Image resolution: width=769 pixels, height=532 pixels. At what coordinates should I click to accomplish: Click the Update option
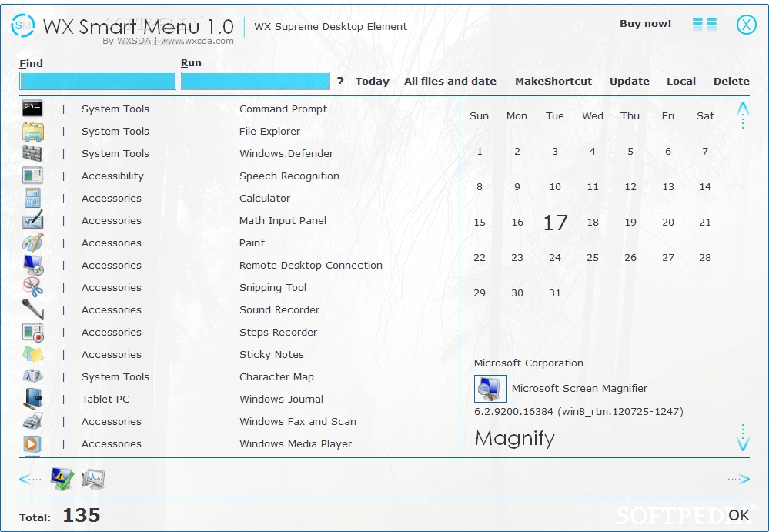tap(629, 82)
